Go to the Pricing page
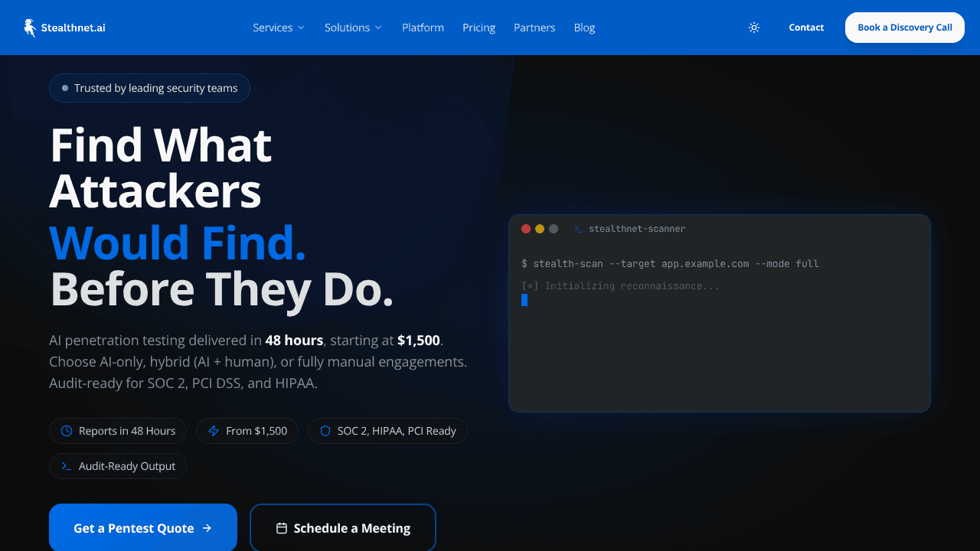Viewport: 980px width, 551px height. (479, 28)
